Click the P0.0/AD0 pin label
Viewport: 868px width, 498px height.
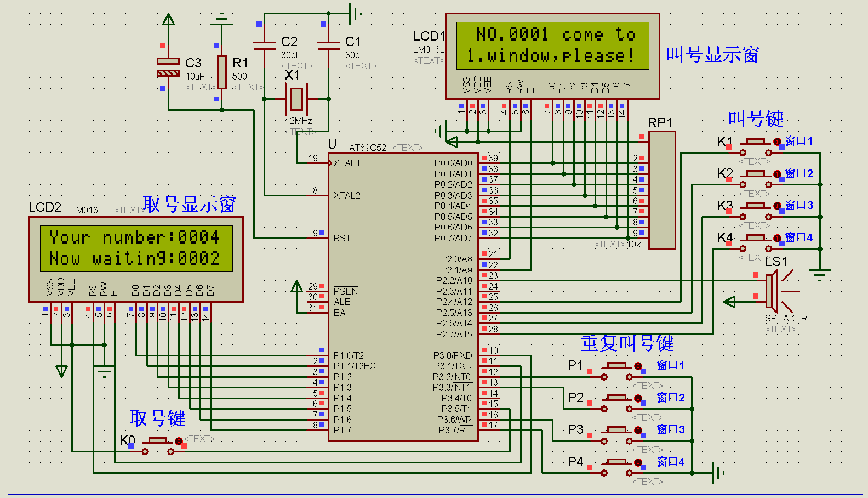[453, 163]
